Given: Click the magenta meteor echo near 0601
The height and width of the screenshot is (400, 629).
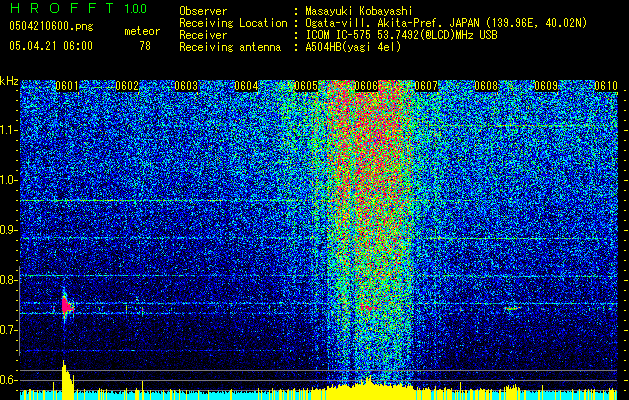Looking at the screenshot, I should coord(67,306).
